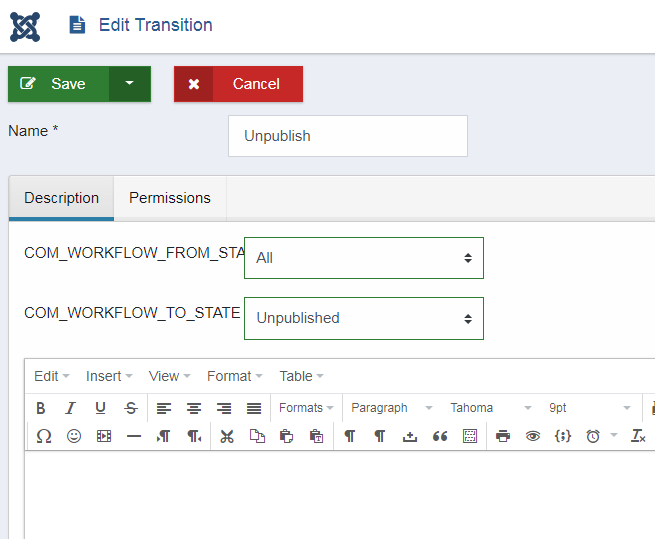This screenshot has height=539, width=655.
Task: Open the Paragraph block format dropdown
Action: coord(391,408)
